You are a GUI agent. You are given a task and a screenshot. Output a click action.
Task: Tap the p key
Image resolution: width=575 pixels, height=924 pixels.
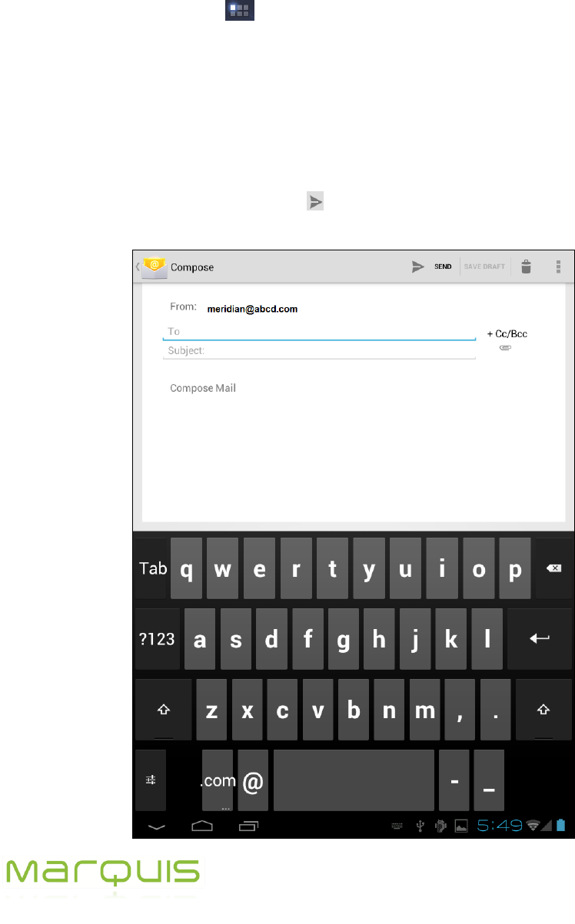(514, 568)
